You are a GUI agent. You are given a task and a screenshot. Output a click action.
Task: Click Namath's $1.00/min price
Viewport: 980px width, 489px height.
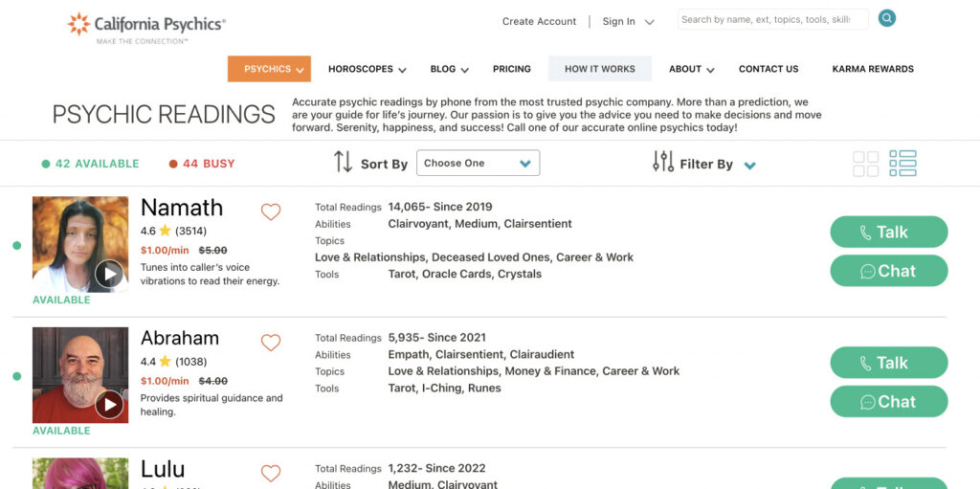tap(165, 250)
